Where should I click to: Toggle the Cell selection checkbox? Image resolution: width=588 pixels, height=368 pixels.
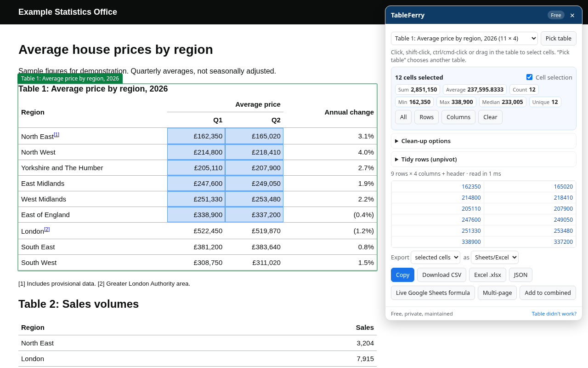pos(529,77)
